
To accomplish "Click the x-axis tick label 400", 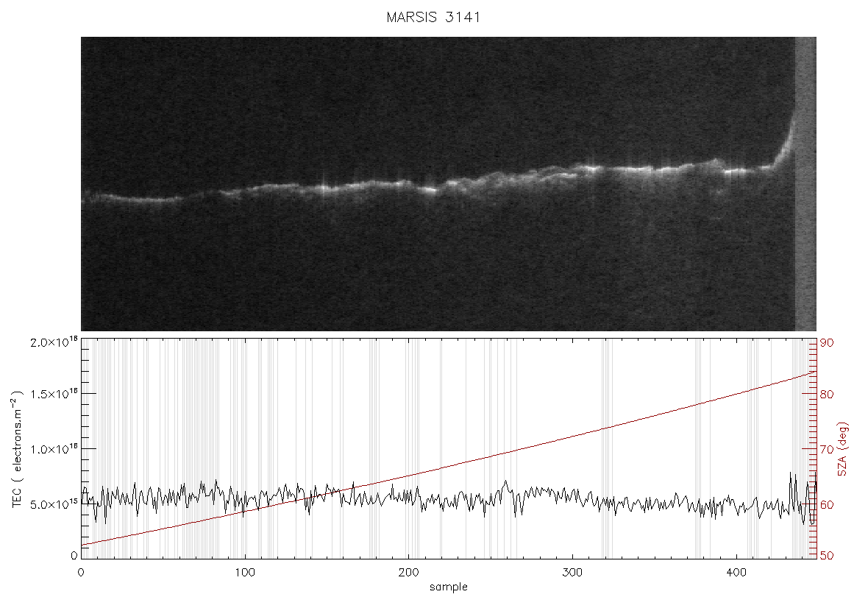I will point(736,572).
